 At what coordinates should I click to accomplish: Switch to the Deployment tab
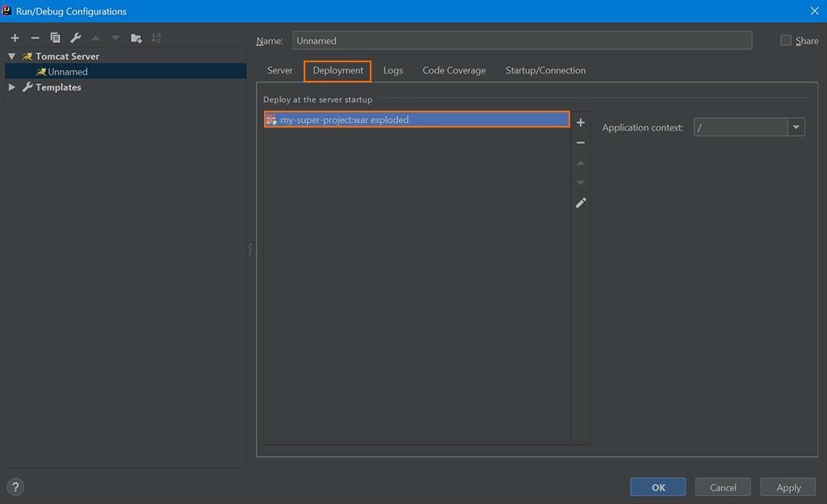(x=338, y=70)
